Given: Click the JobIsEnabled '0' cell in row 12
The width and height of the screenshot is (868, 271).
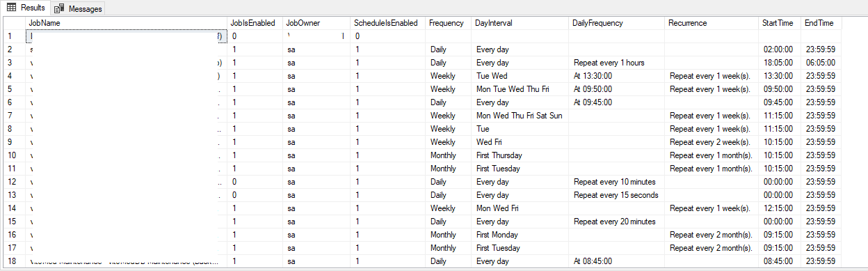Looking at the screenshot, I should [256, 182].
